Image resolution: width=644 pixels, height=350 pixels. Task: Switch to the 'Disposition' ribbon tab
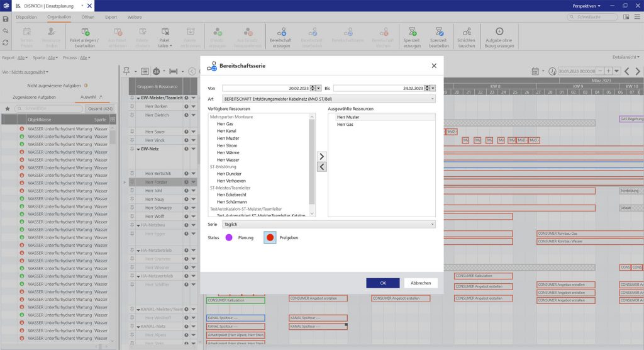point(26,17)
